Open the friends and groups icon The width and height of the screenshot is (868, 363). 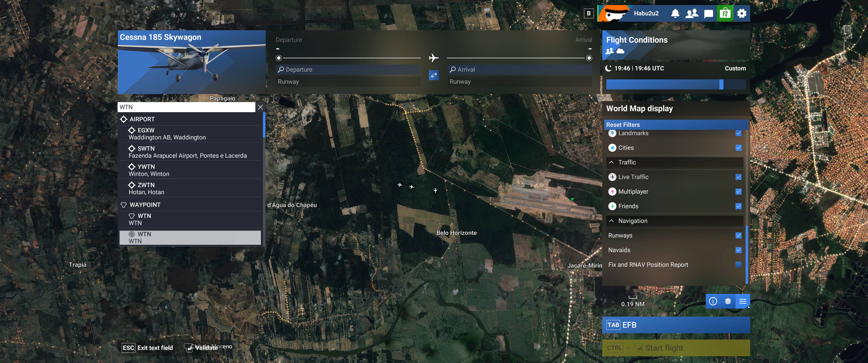click(x=692, y=13)
